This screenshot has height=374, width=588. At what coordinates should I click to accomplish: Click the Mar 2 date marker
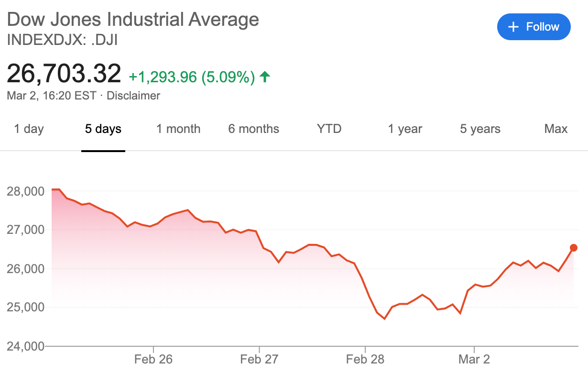pyautogui.click(x=474, y=359)
